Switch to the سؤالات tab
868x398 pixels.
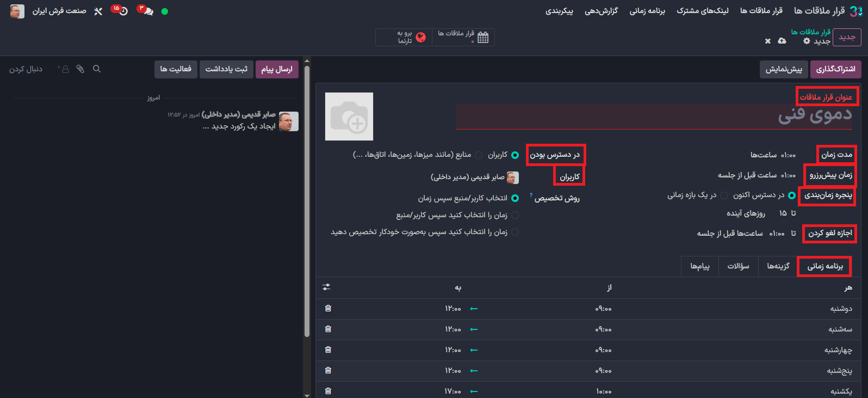pos(738,266)
